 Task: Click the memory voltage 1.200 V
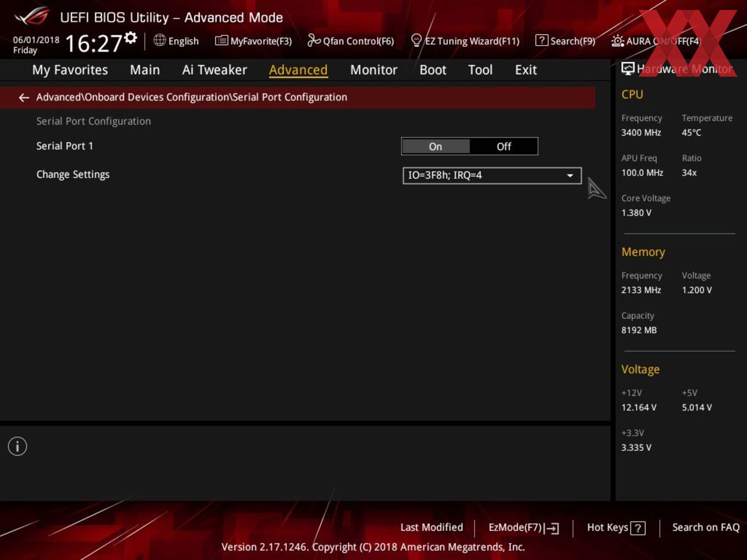coord(697,290)
